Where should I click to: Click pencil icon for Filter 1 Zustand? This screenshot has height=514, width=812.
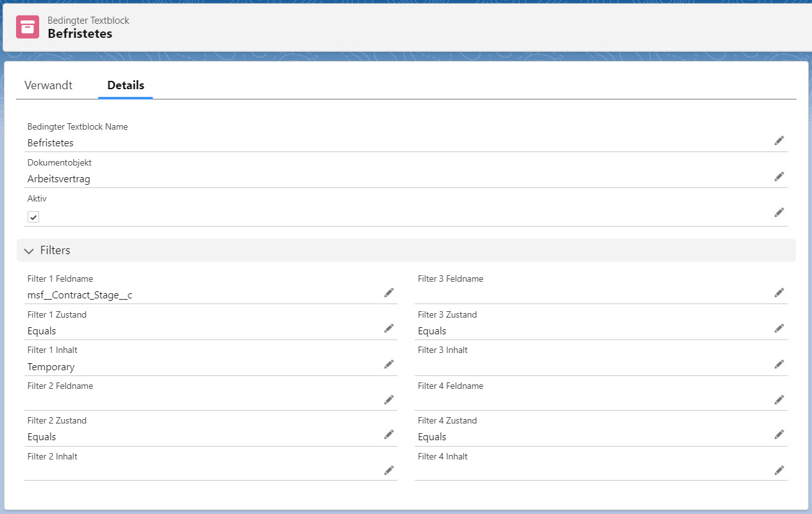[388, 329]
